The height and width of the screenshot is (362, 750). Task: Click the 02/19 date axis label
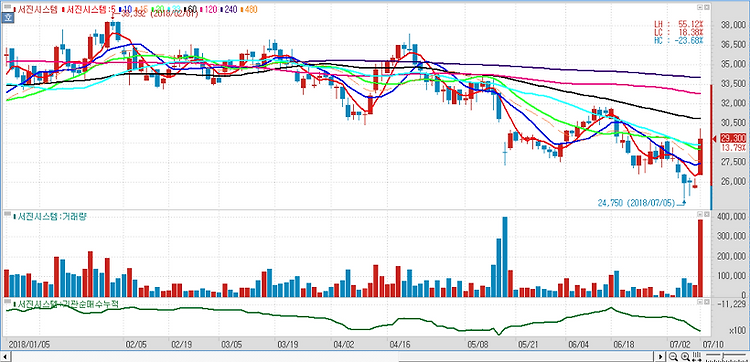[x=182, y=343]
